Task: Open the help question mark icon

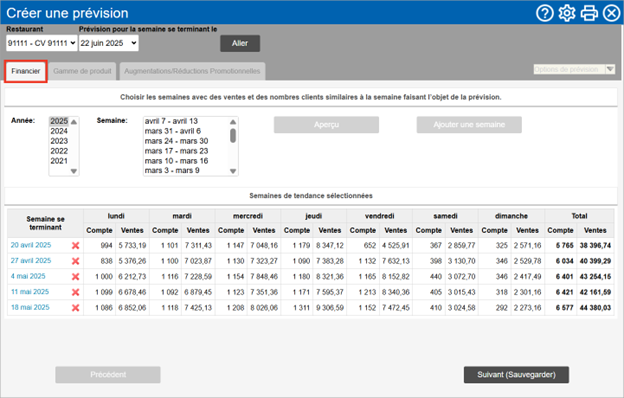Action: pyautogui.click(x=545, y=13)
